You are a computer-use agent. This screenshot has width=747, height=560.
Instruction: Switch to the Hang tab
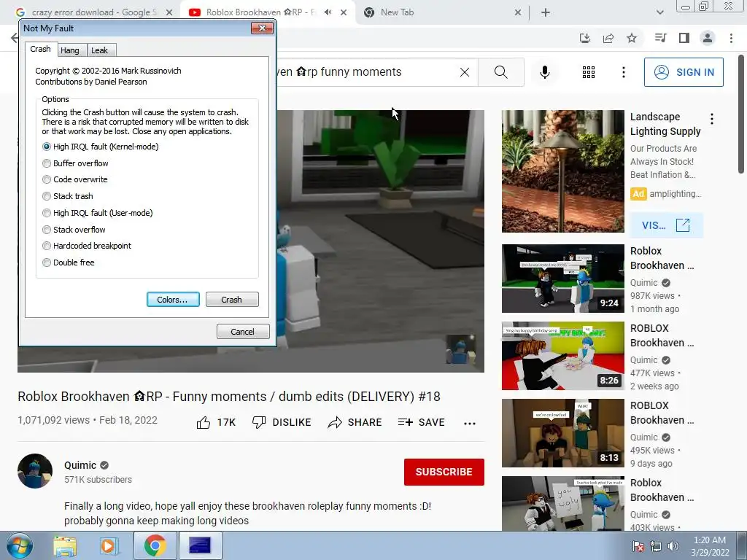coord(70,50)
